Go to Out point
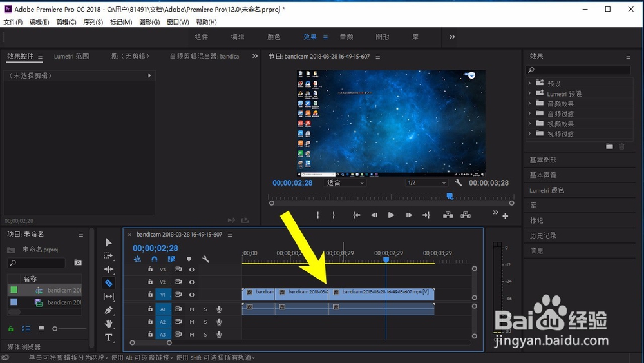This screenshot has width=644, height=363. (x=426, y=215)
